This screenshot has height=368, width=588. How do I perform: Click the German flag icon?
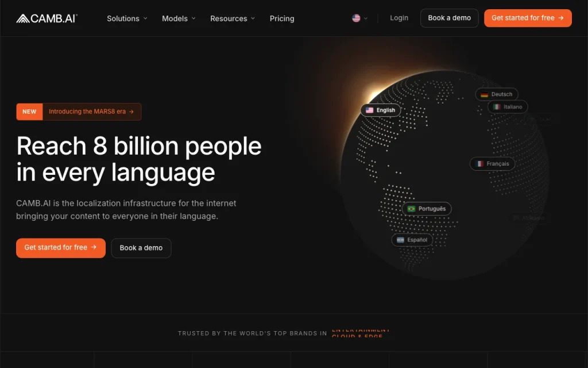click(485, 94)
